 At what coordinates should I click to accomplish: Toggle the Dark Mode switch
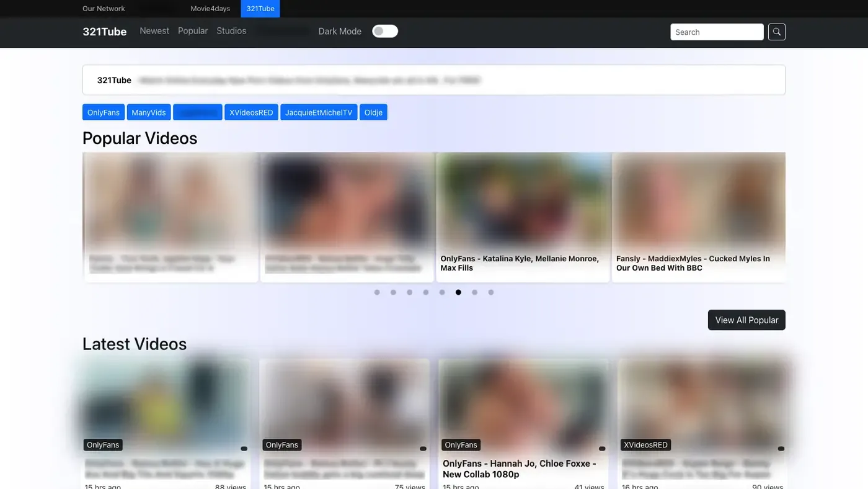coord(385,31)
